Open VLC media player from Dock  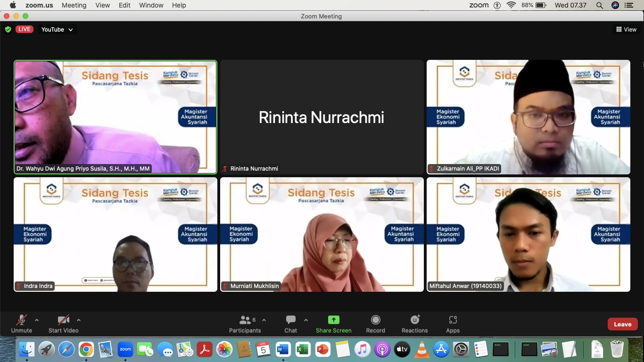point(421,349)
